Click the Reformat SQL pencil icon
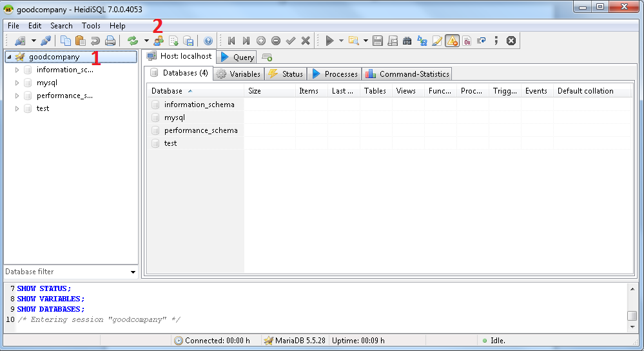Image resolution: width=644 pixels, height=351 pixels. [437, 41]
